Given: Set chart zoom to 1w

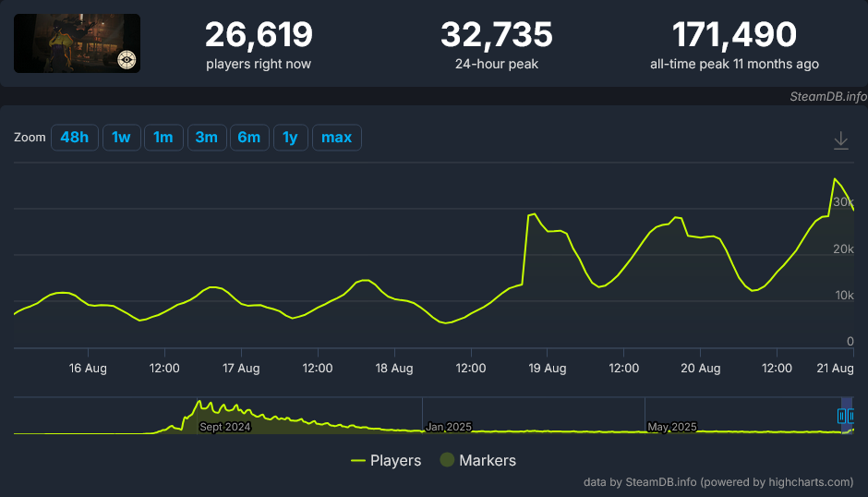Looking at the screenshot, I should tap(121, 138).
